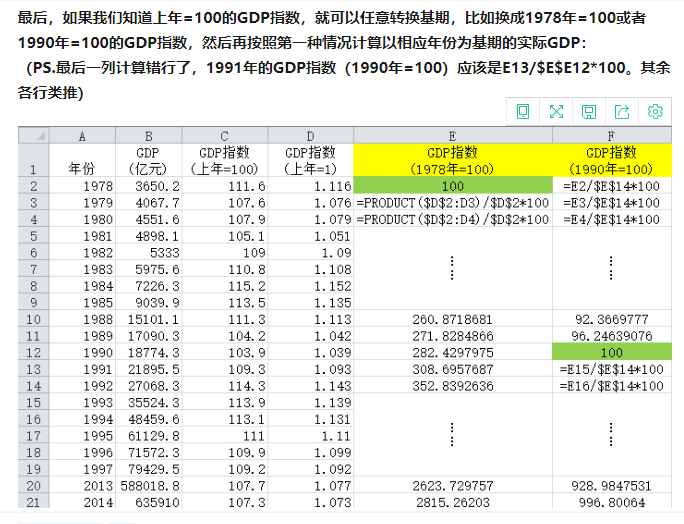Click the yellow header GDP指数(1978年=100)
Viewport: 684px width, 524px height.
point(453,161)
